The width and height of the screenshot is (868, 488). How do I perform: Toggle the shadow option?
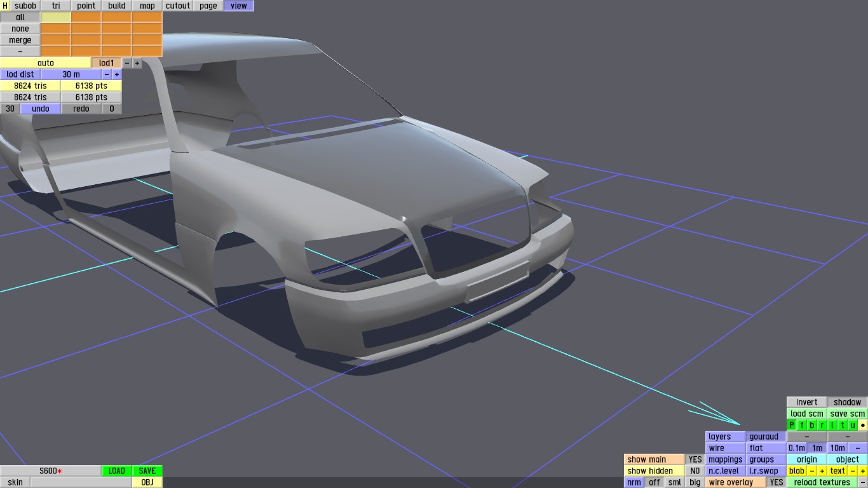tap(848, 402)
